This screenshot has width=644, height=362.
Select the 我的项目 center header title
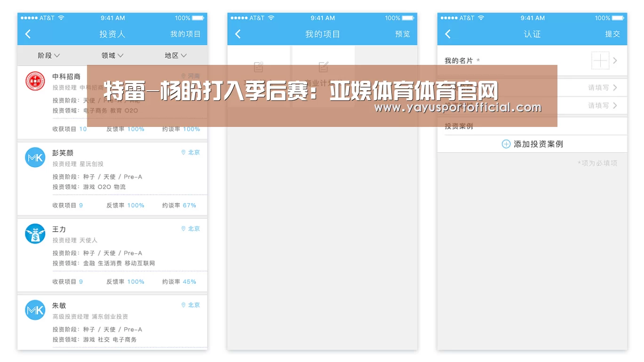pyautogui.click(x=322, y=34)
